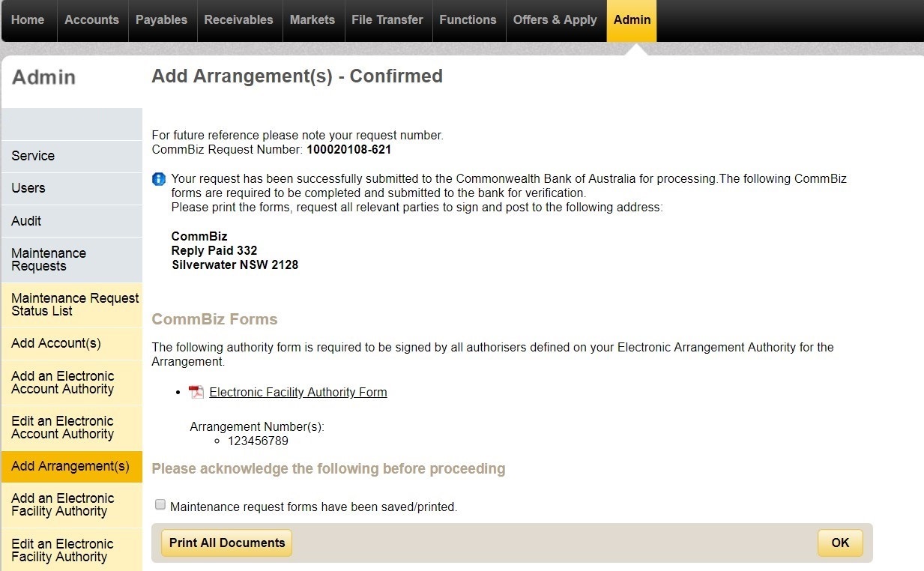Open Maintenance Request Status List
This screenshot has width=924, height=571.
(72, 304)
